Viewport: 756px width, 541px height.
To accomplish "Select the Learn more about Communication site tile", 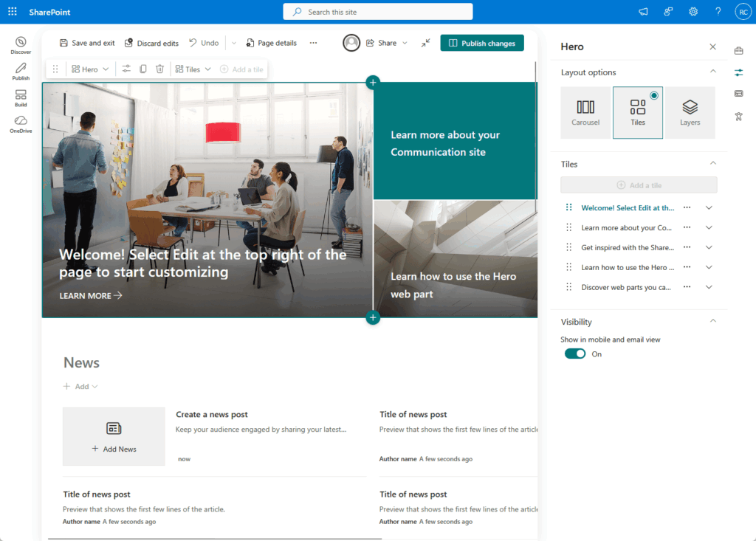I will pyautogui.click(x=455, y=141).
